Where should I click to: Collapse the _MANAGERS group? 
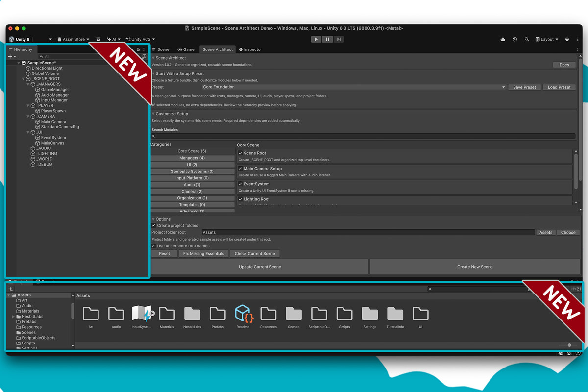pyautogui.click(x=27, y=84)
